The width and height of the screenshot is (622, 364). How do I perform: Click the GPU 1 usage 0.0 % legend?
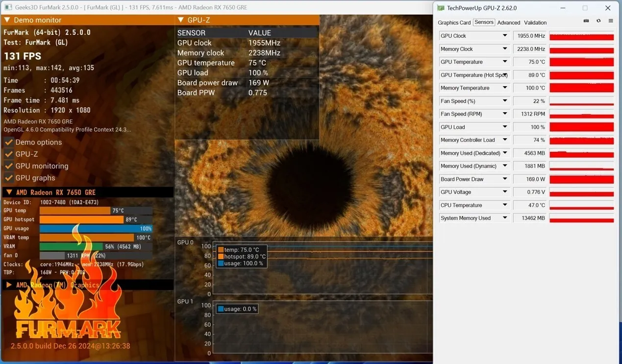pos(237,309)
